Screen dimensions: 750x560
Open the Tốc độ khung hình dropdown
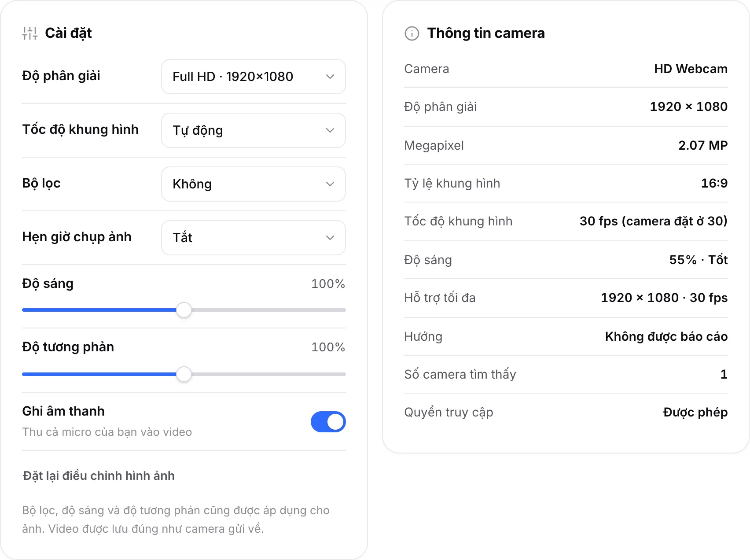(254, 130)
